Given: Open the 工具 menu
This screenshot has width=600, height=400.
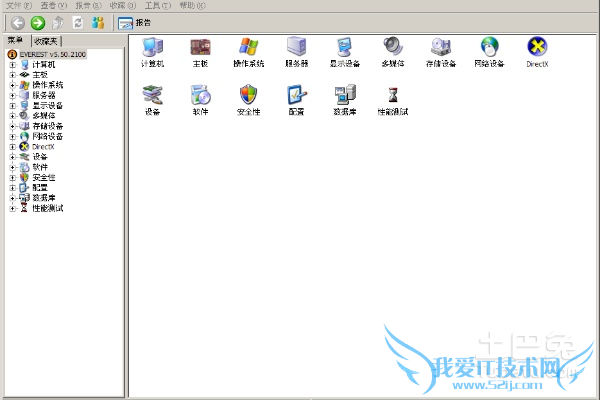Looking at the screenshot, I should pyautogui.click(x=158, y=5).
